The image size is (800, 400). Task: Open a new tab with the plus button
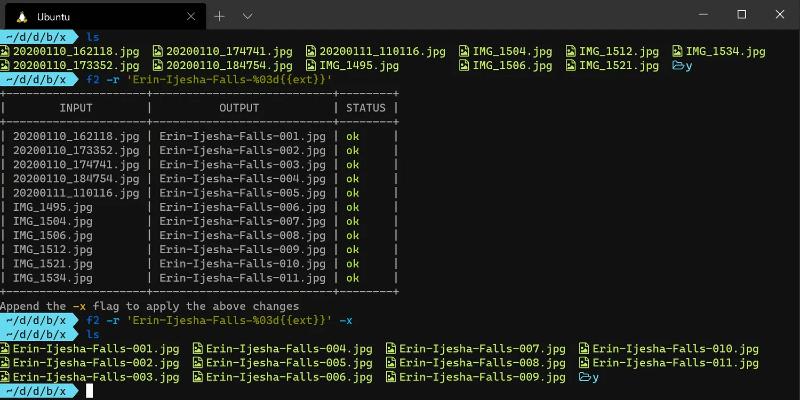click(219, 16)
